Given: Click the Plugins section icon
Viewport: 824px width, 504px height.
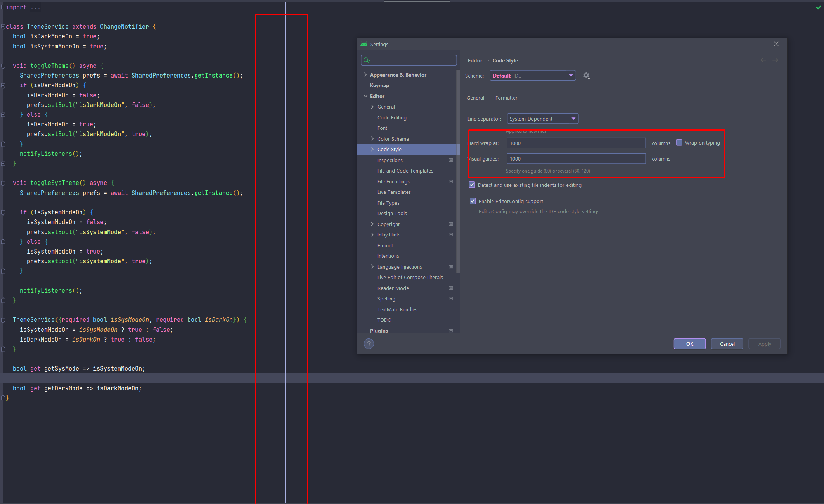Looking at the screenshot, I should point(451,331).
